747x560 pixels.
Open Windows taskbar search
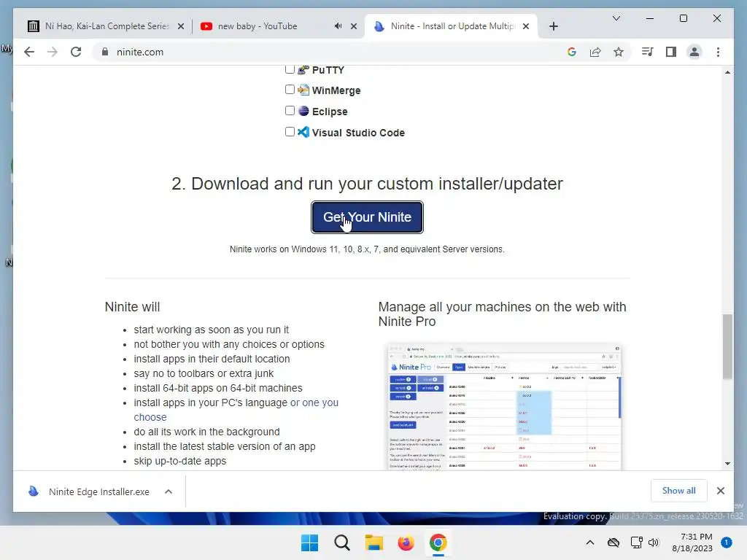pyautogui.click(x=341, y=542)
